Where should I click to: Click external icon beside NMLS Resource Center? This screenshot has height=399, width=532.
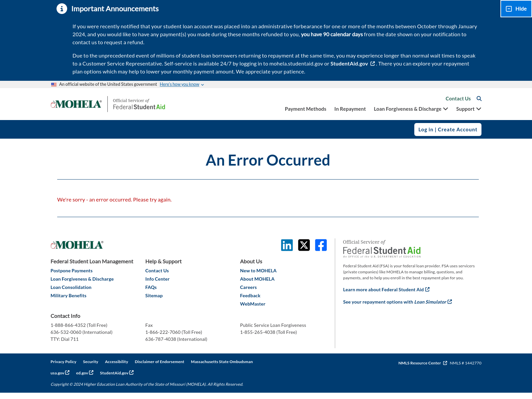445,363
